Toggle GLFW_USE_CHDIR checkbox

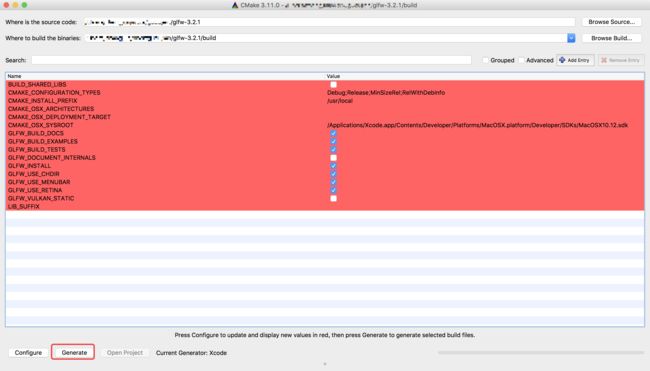click(x=333, y=174)
